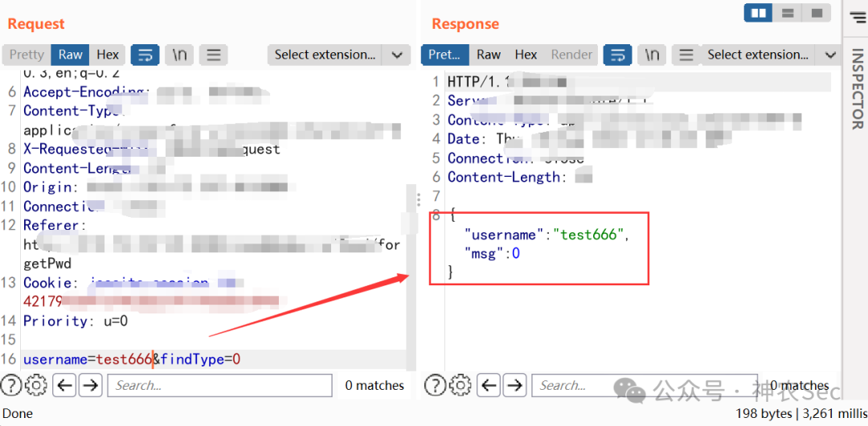Toggle word wrap icon in Request panel
Image resolution: width=868 pixels, height=426 pixels.
pos(145,55)
